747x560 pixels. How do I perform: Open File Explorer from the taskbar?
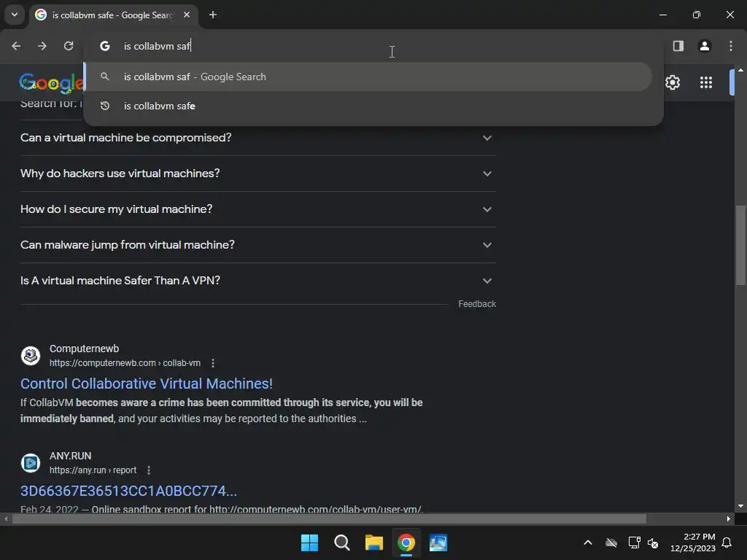coord(374,542)
